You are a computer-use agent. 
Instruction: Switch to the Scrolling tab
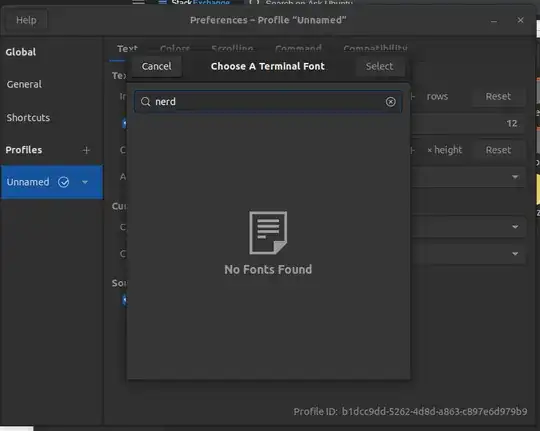(x=232, y=49)
